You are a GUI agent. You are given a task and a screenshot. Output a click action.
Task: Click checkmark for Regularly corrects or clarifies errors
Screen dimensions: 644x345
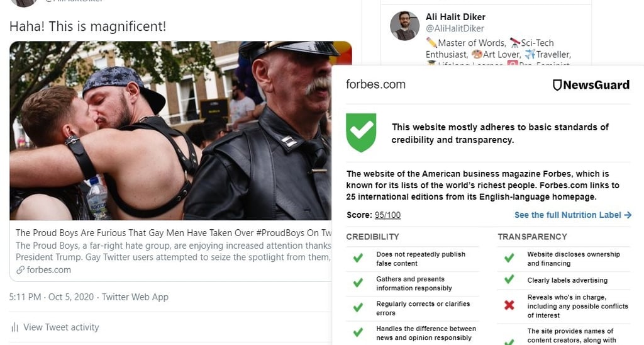pyautogui.click(x=358, y=307)
